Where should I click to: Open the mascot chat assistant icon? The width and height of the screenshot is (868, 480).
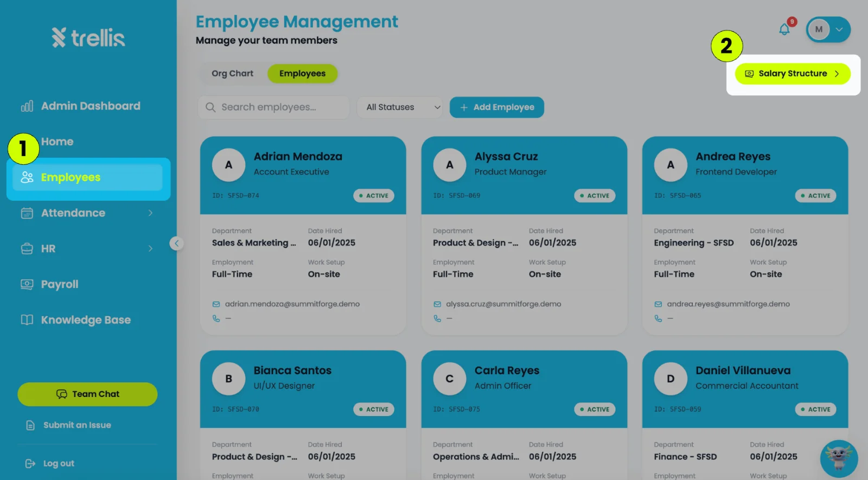839,458
